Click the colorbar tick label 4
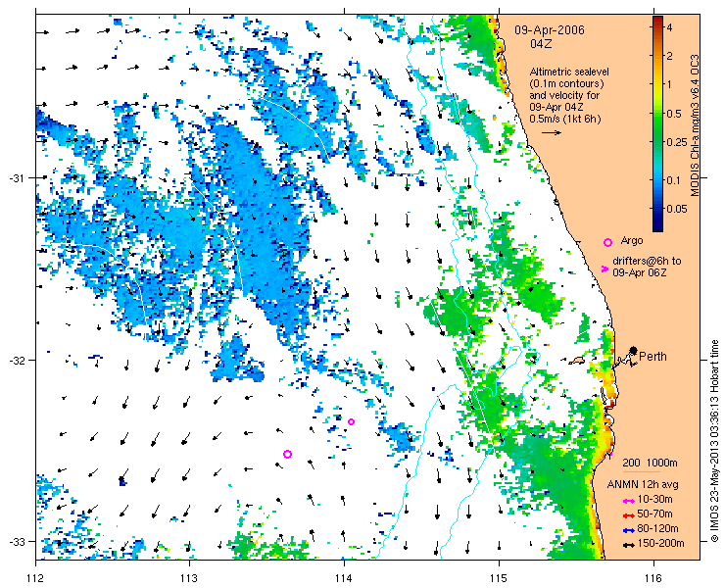 (x=669, y=27)
